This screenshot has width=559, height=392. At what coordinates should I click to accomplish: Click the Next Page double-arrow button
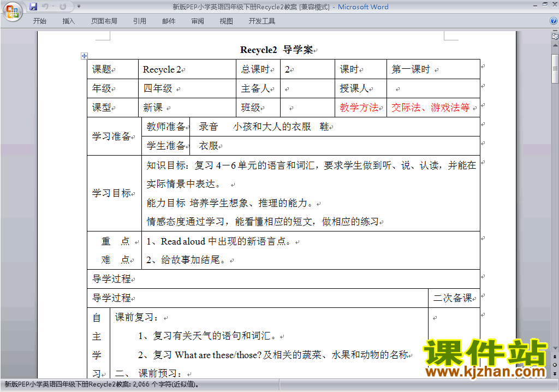point(555,373)
